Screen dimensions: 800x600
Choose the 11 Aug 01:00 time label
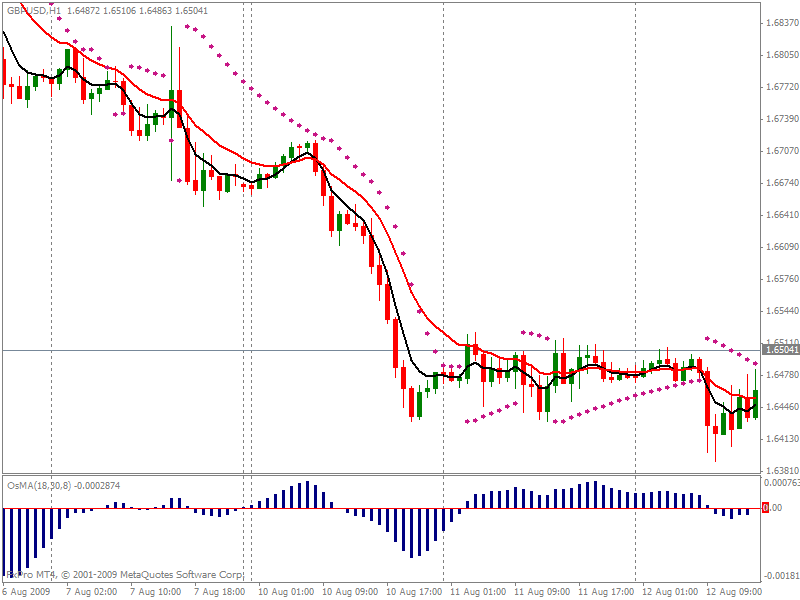477,592
